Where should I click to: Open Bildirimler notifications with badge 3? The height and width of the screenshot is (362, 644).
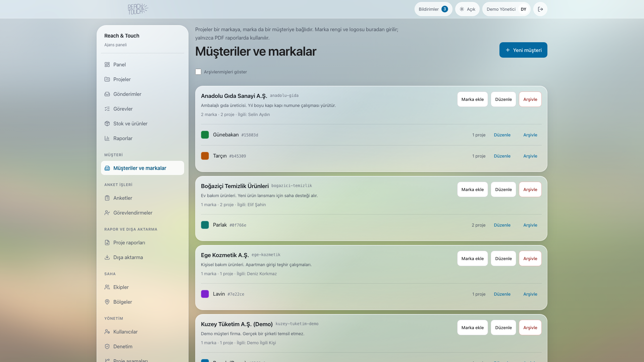(x=433, y=9)
